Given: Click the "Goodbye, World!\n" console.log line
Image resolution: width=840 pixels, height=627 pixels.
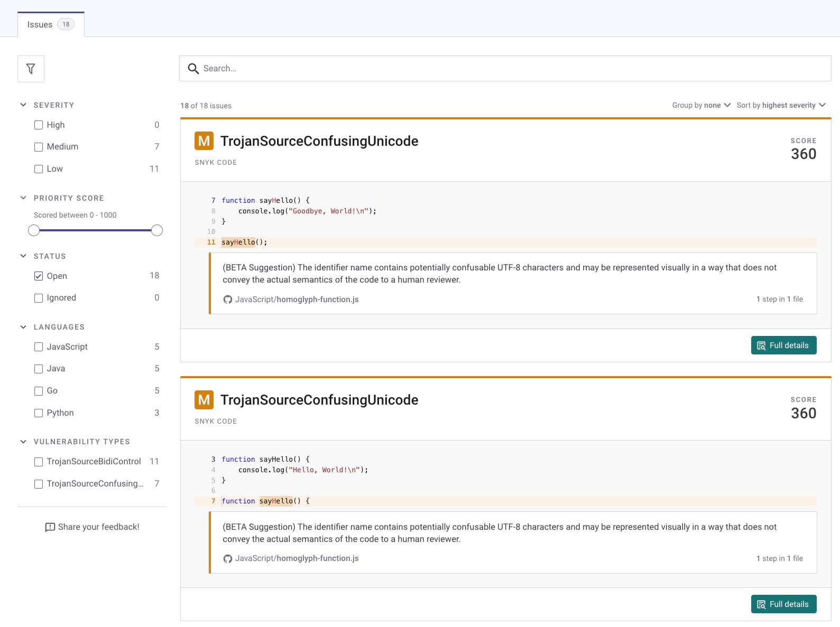Looking at the screenshot, I should 307,211.
